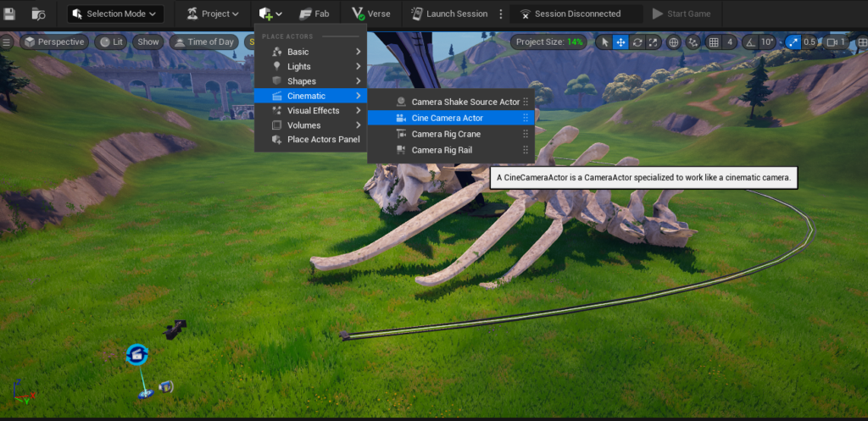Click the XYZ axis orientation gizmo

click(x=22, y=391)
